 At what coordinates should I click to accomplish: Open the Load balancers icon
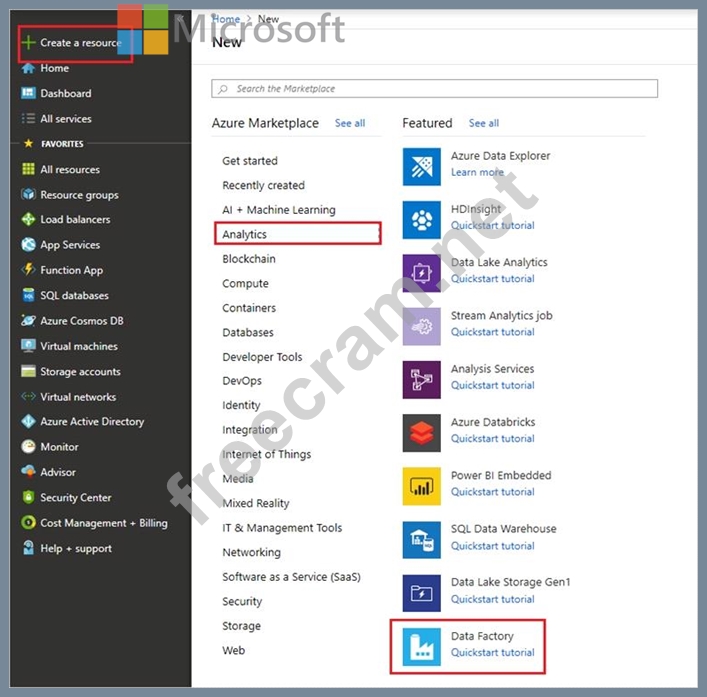point(28,219)
